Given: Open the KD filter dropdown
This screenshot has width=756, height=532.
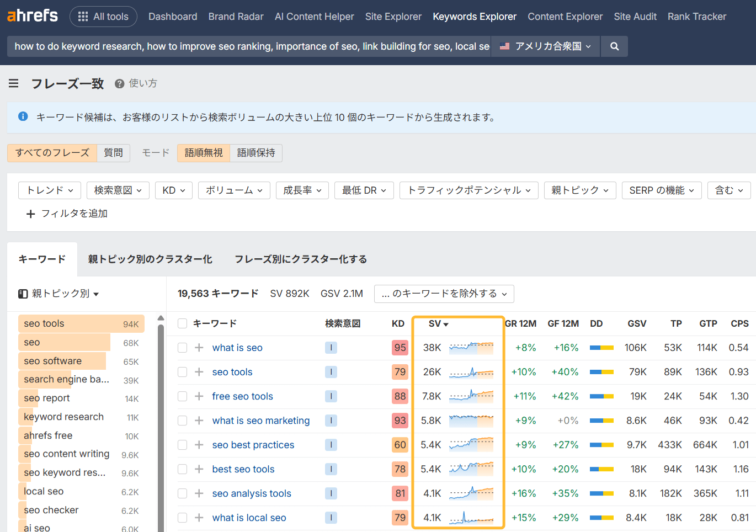Looking at the screenshot, I should click(x=173, y=190).
